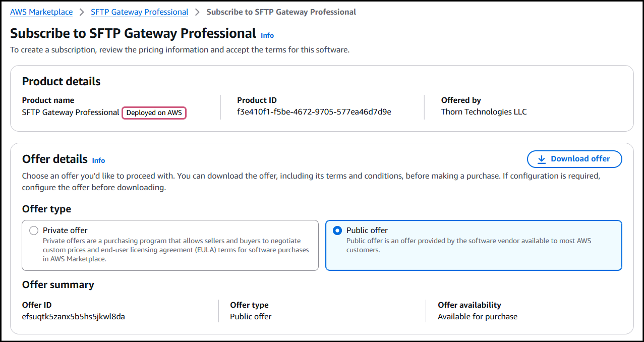Open Info link beside Offer details
Image resolution: width=644 pixels, height=342 pixels.
(x=98, y=160)
